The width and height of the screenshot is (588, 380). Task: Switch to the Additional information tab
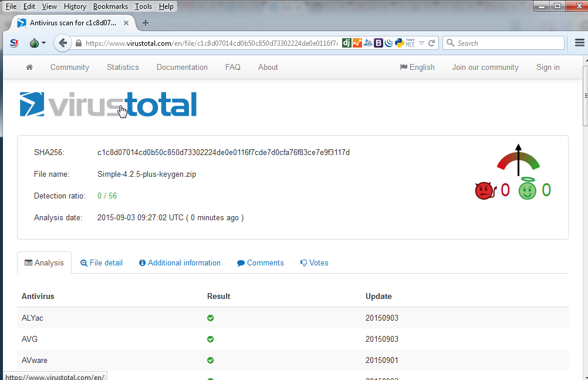click(x=180, y=263)
